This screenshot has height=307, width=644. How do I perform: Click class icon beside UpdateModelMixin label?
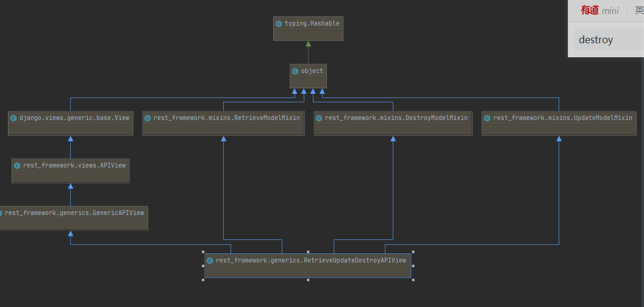(x=487, y=118)
